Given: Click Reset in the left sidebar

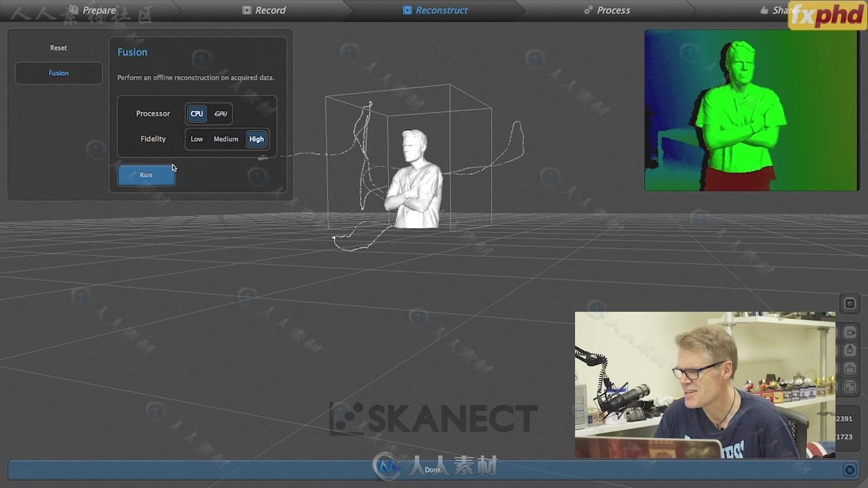Looking at the screenshot, I should [x=58, y=48].
